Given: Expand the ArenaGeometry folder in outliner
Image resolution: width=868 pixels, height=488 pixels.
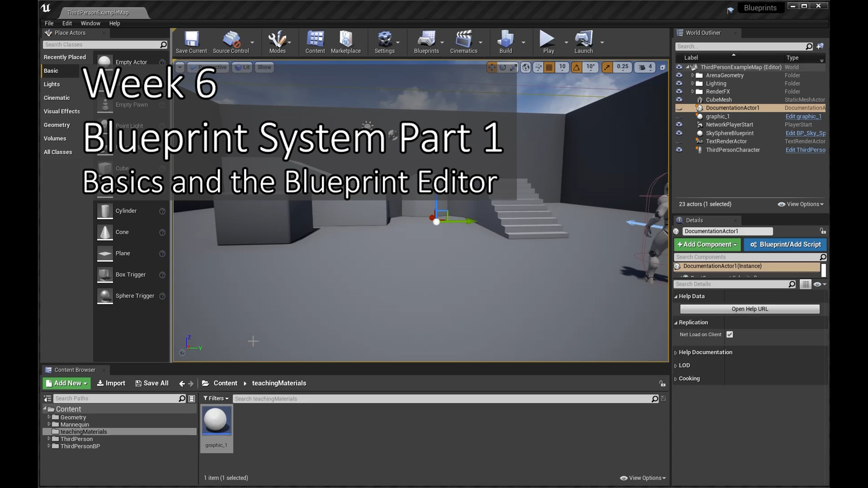Looking at the screenshot, I should pyautogui.click(x=692, y=75).
